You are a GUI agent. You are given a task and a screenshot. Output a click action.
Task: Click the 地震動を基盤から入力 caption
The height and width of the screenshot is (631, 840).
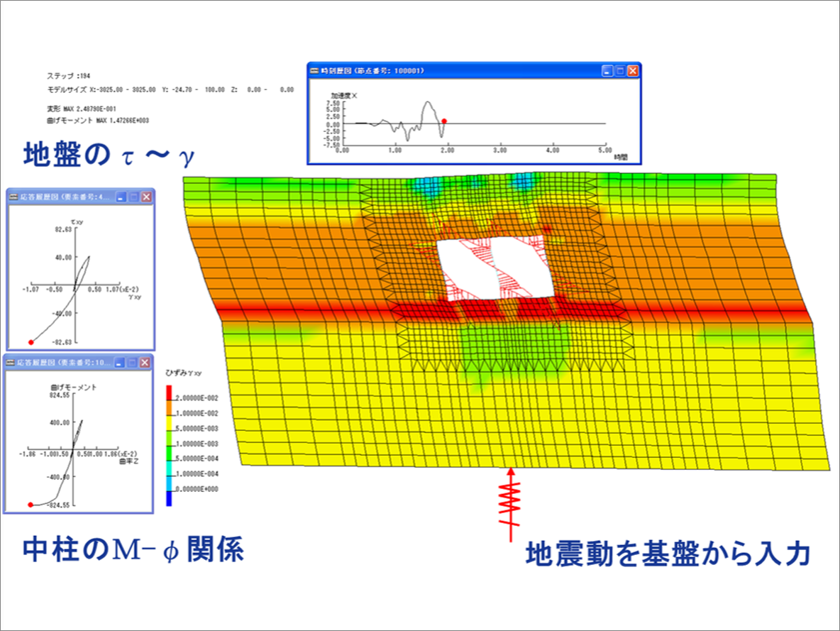(667, 555)
